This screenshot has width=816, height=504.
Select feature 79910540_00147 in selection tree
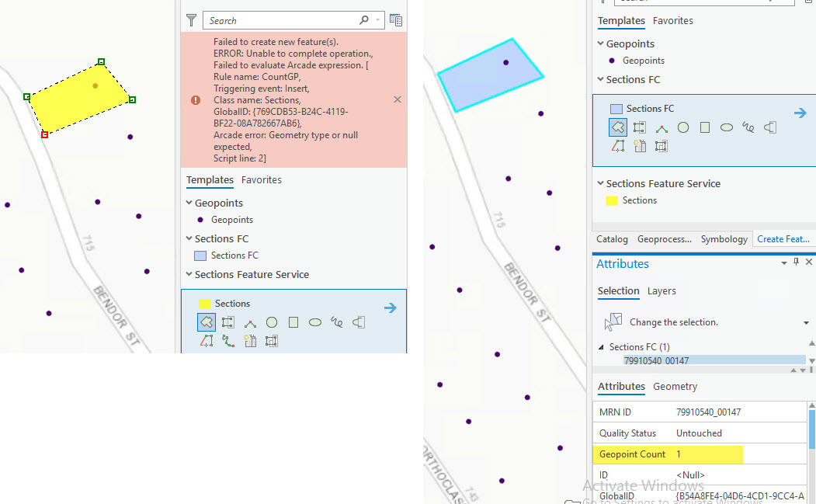click(x=714, y=360)
